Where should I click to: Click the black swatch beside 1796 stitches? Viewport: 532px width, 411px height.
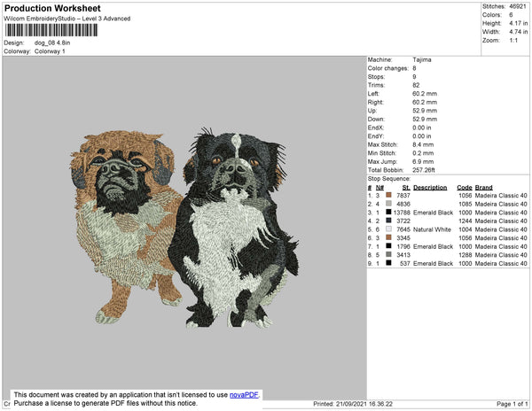(388, 246)
